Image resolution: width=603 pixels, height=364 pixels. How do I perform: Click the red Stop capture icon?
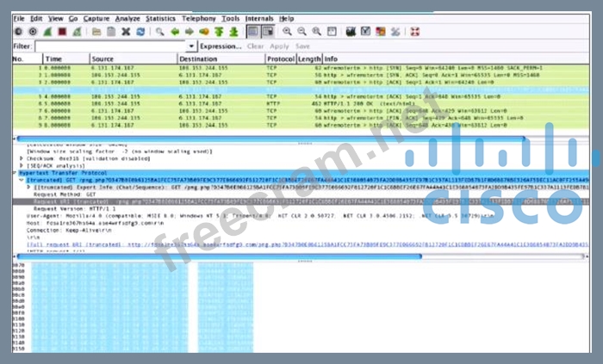pyautogui.click(x=62, y=32)
